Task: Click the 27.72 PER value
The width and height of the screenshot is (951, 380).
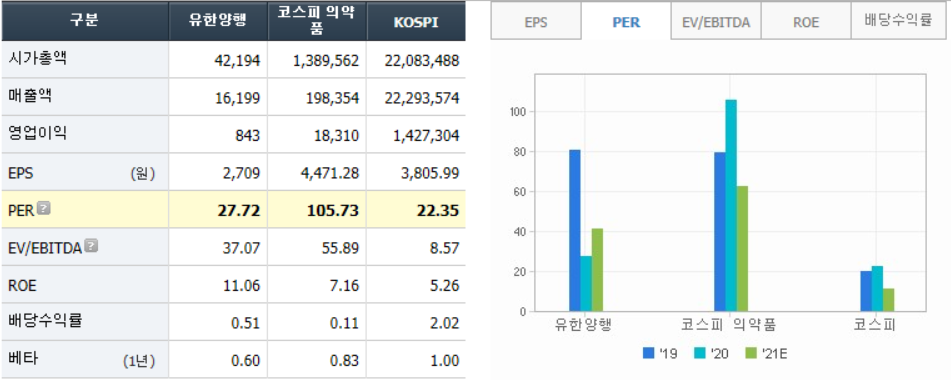Action: (239, 211)
